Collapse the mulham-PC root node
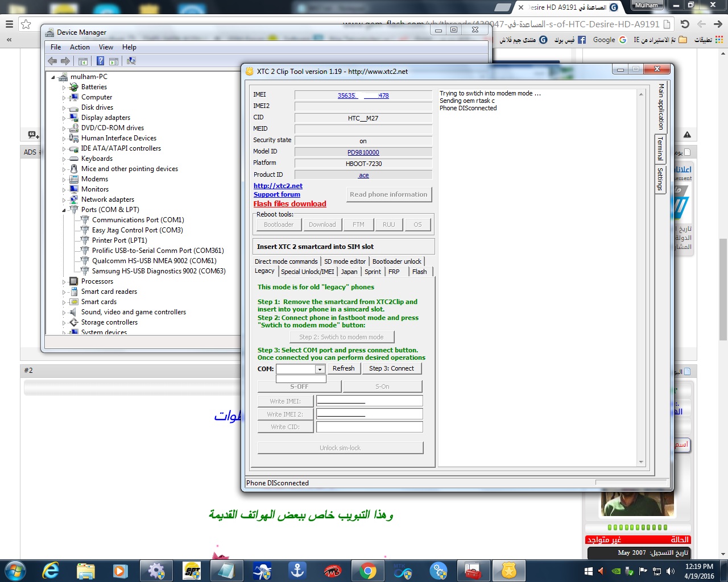This screenshot has width=728, height=582. pos(53,77)
